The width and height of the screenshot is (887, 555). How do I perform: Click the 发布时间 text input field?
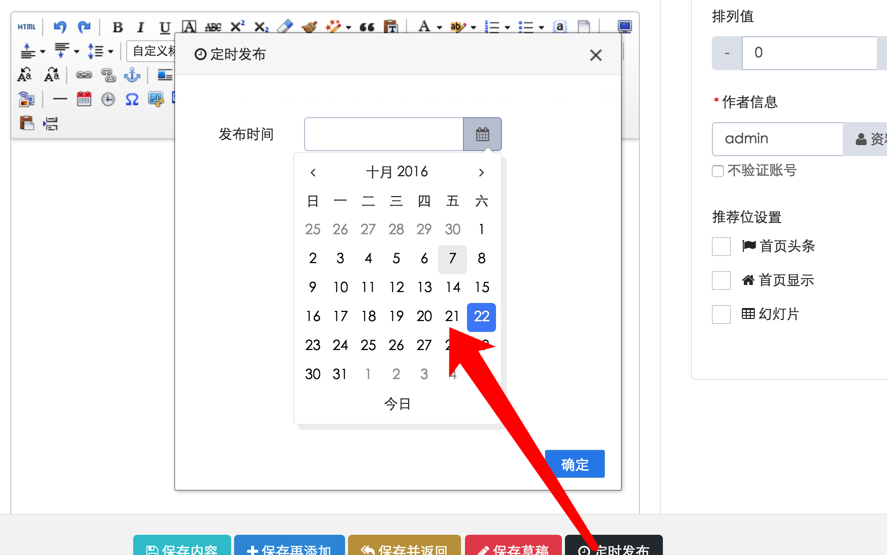(x=383, y=134)
